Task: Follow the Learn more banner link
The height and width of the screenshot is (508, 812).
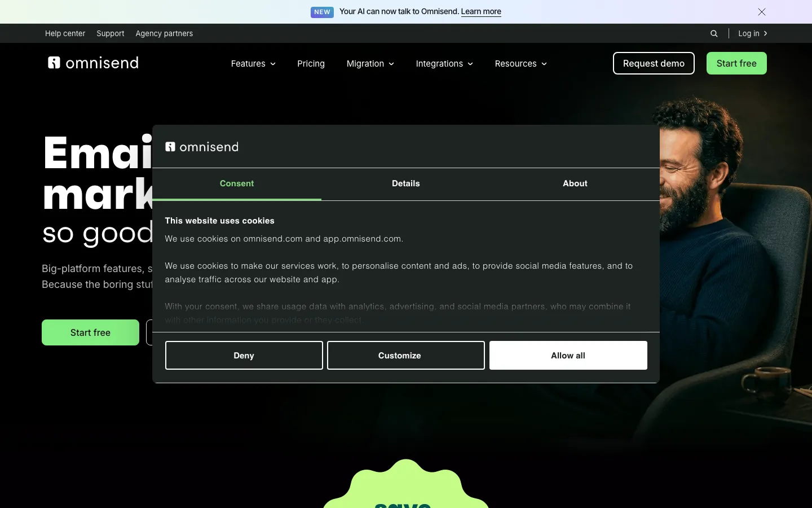Action: point(481,12)
